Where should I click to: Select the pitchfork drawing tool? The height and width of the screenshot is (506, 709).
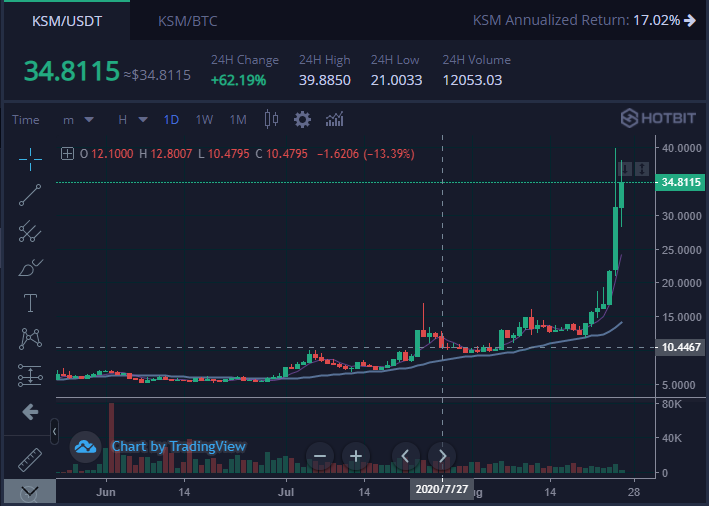pos(30,231)
